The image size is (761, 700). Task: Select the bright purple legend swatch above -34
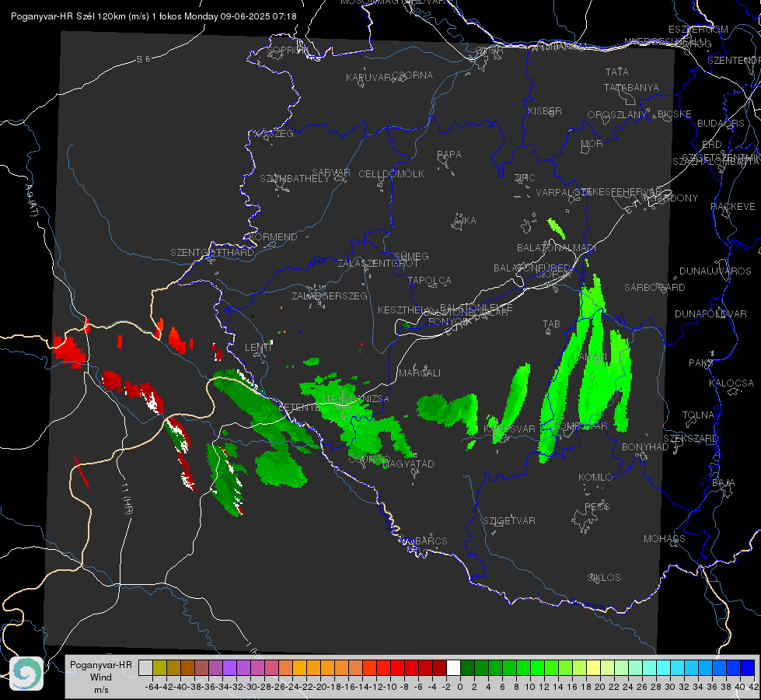coord(229,667)
